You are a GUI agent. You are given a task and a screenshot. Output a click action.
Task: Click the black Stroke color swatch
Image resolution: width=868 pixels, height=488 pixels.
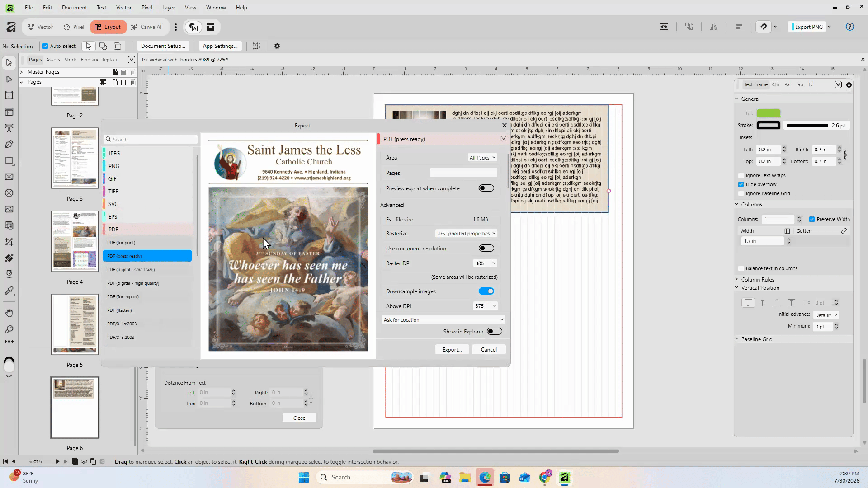coord(768,125)
